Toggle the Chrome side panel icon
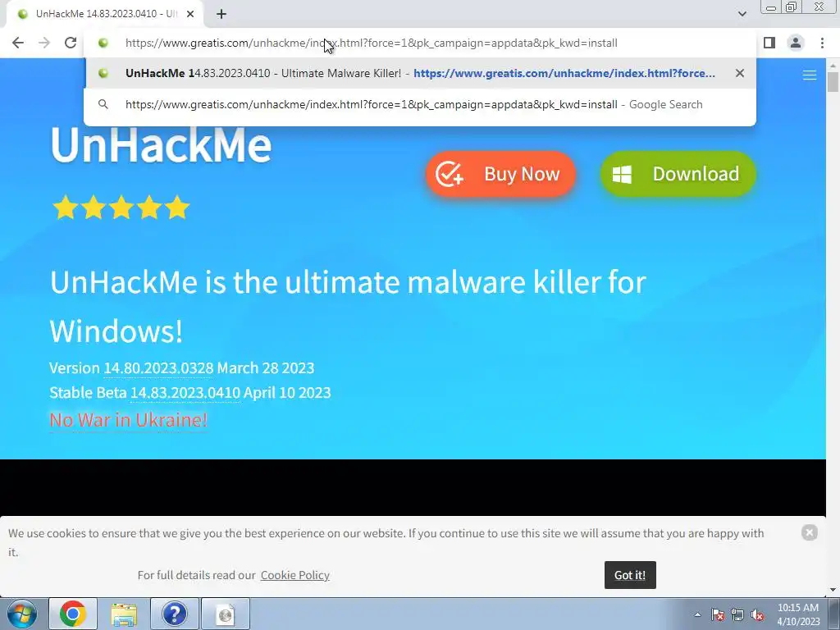Image resolution: width=840 pixels, height=630 pixels. coord(769,43)
